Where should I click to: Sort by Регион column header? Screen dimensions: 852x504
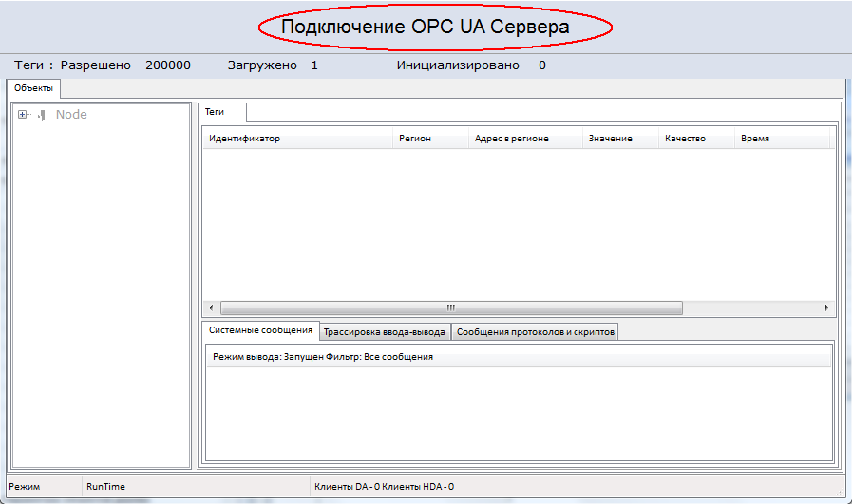tap(430, 139)
